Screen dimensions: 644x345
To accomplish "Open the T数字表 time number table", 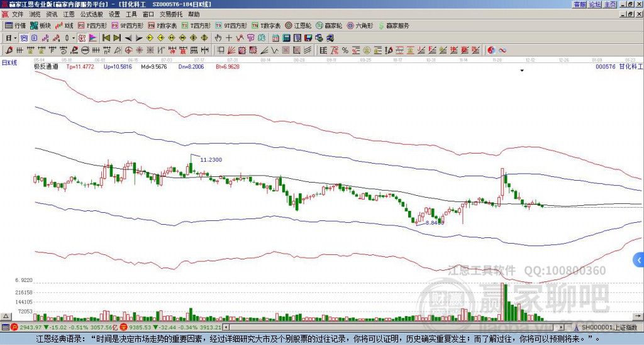I will [266, 26].
